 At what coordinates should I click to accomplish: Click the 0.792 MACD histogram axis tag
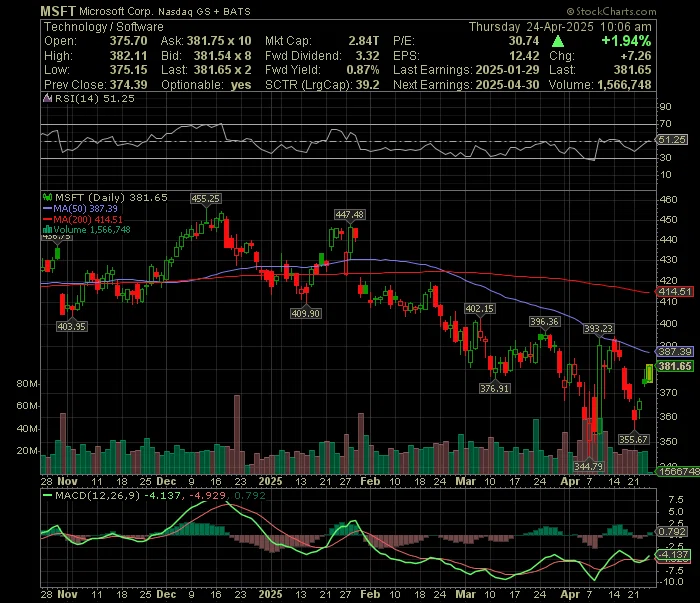[672, 532]
